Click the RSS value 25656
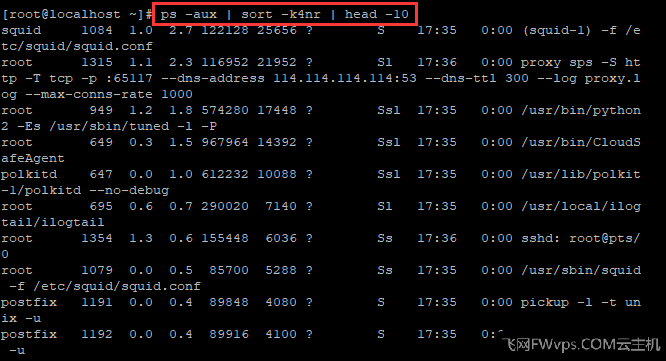This screenshot has height=361, width=666. (x=277, y=30)
